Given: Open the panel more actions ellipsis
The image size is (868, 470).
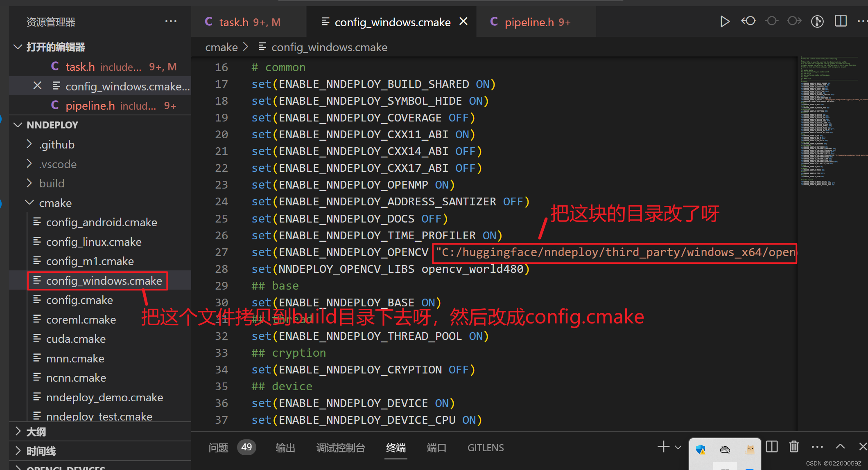Looking at the screenshot, I should pyautogui.click(x=817, y=447).
